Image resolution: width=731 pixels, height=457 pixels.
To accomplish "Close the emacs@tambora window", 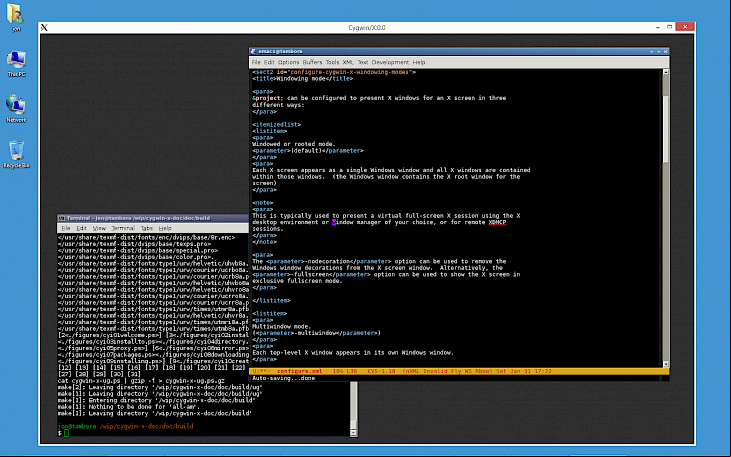I will [666, 51].
